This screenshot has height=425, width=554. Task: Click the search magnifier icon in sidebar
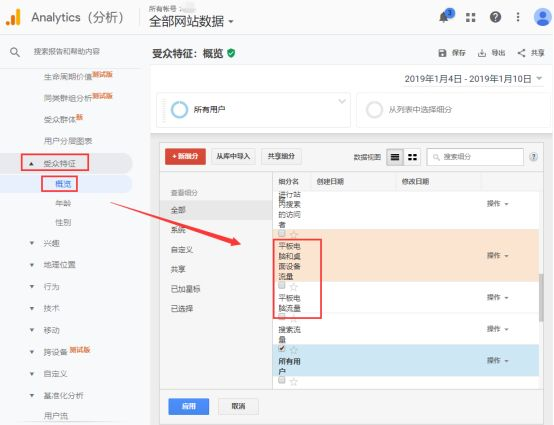[x=15, y=52]
